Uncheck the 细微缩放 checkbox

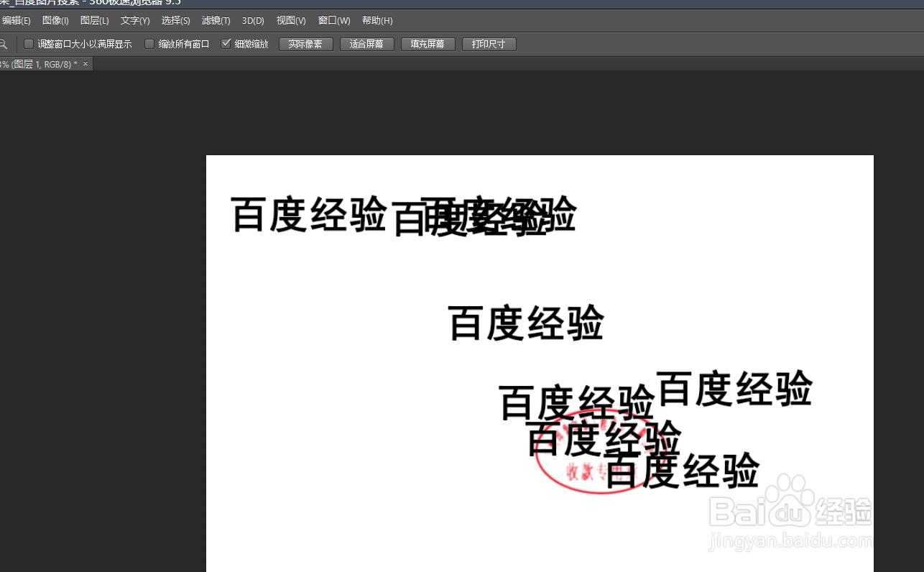[226, 44]
